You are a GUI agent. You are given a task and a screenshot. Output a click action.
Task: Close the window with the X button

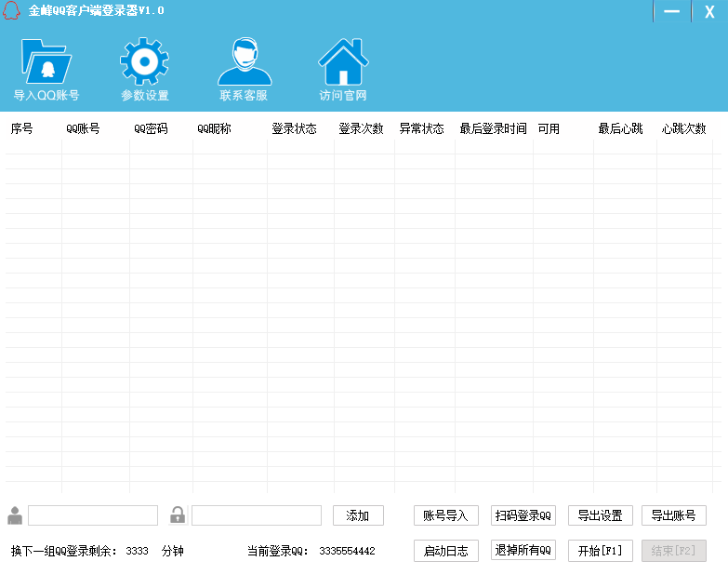click(709, 11)
